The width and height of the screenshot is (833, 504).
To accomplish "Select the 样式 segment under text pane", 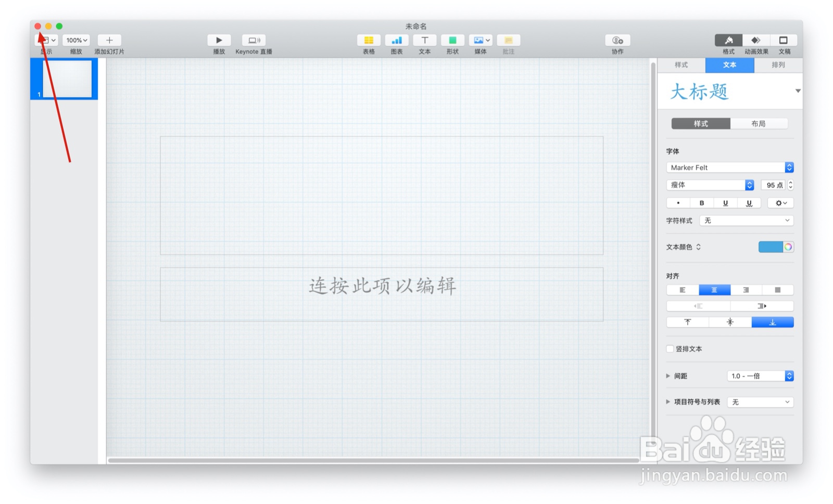I will click(701, 123).
